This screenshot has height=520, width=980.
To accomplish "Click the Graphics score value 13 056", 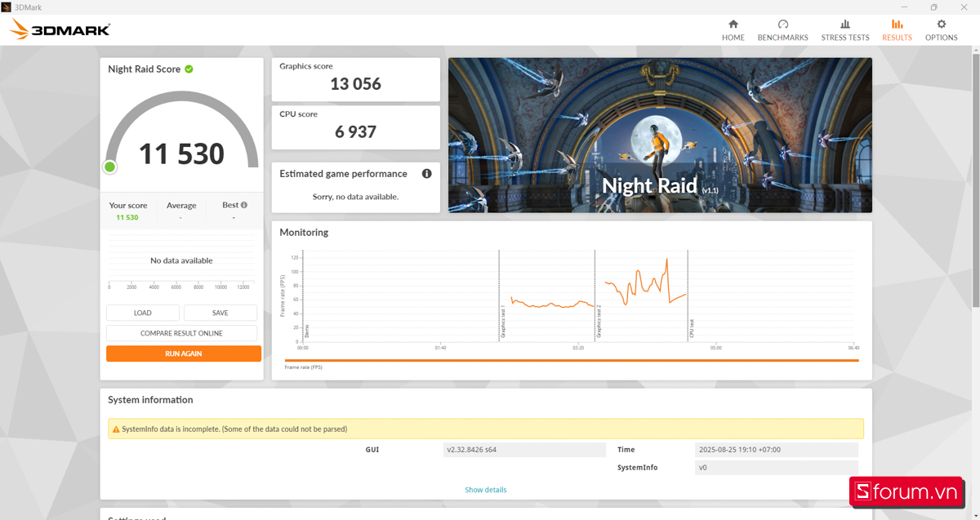I will (355, 84).
